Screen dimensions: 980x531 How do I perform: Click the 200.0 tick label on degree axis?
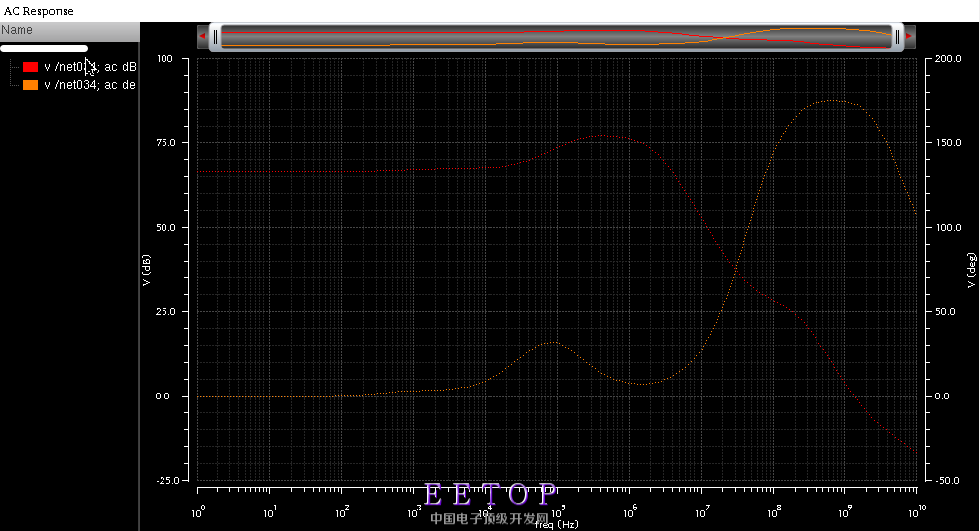pos(948,58)
